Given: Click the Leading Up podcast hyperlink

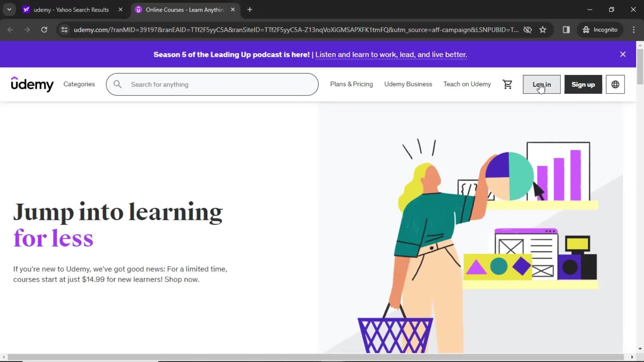Looking at the screenshot, I should pyautogui.click(x=391, y=54).
